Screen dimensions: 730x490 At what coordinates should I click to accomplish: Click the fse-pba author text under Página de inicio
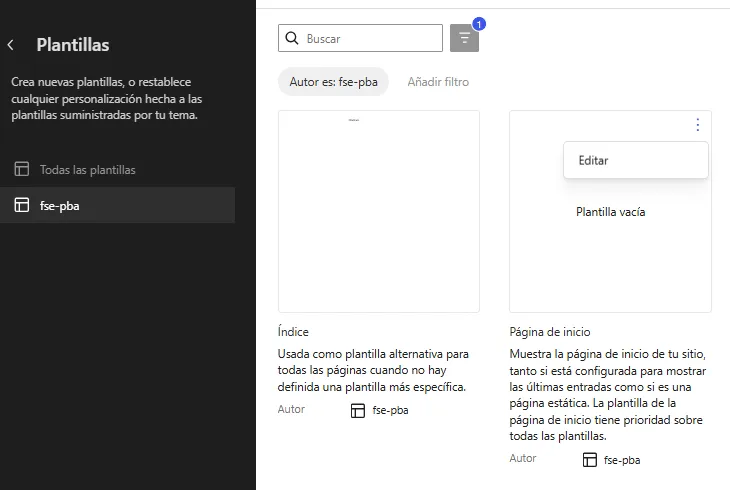pos(622,460)
